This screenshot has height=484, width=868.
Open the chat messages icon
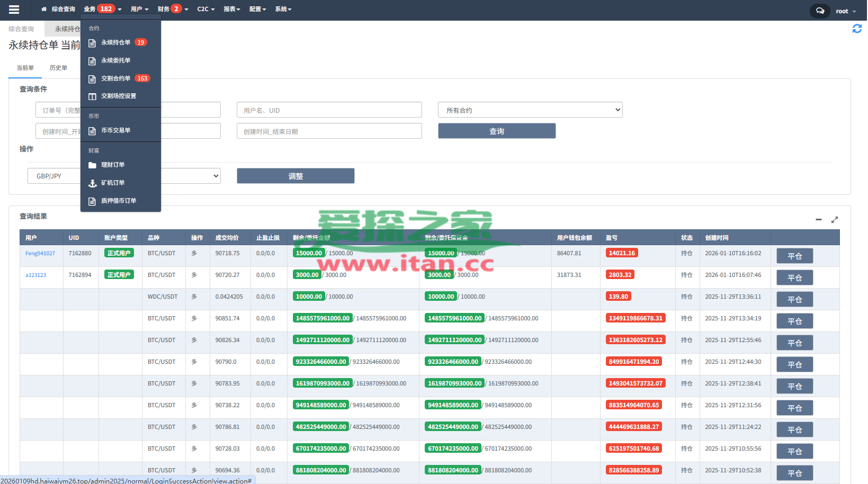pyautogui.click(x=820, y=11)
